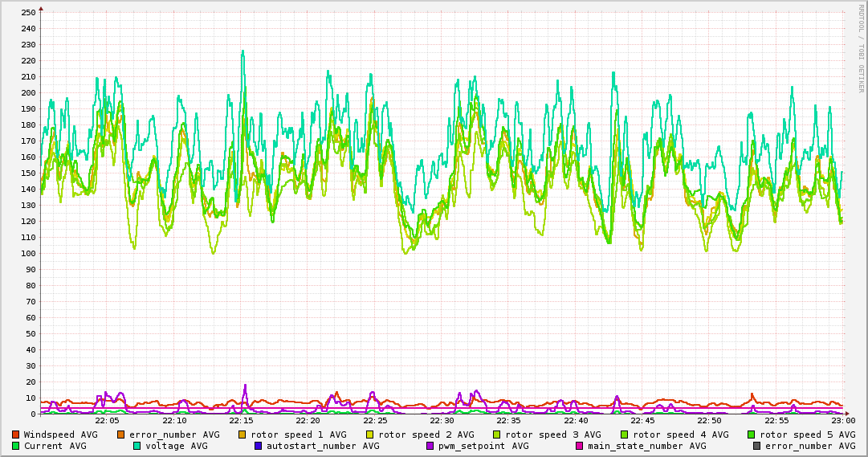Select the 'rotor speed 2 AVG' legend text
868x457 pixels.
click(426, 435)
